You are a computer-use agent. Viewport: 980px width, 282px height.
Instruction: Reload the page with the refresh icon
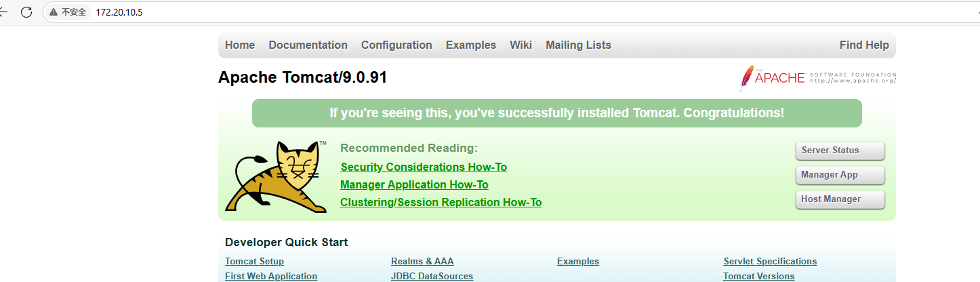(26, 12)
